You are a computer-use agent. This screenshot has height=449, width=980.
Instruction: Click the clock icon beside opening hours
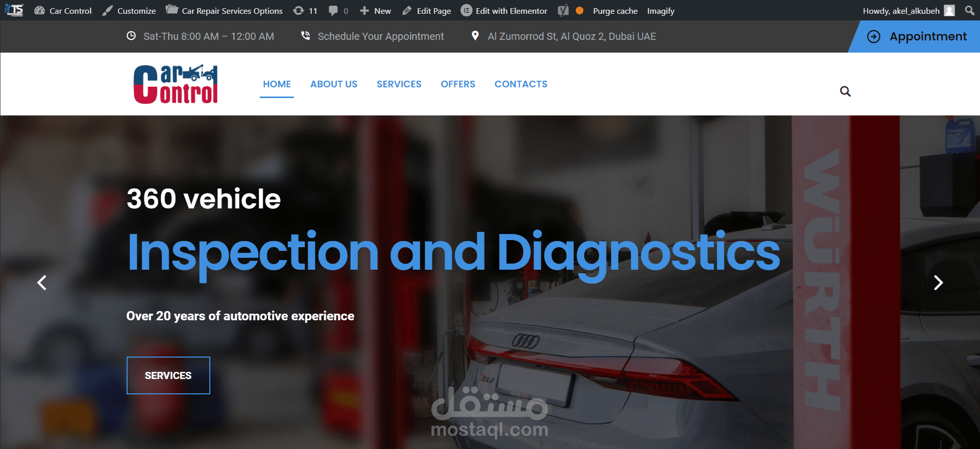131,36
